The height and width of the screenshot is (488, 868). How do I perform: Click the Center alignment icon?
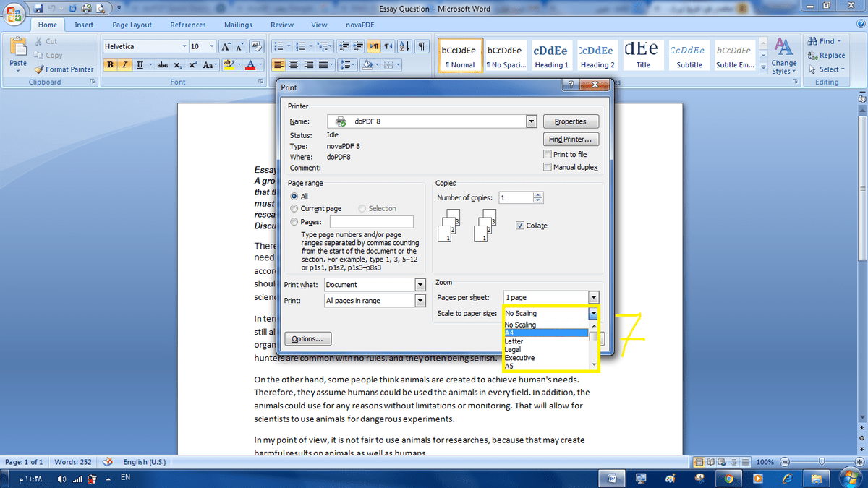pos(294,65)
